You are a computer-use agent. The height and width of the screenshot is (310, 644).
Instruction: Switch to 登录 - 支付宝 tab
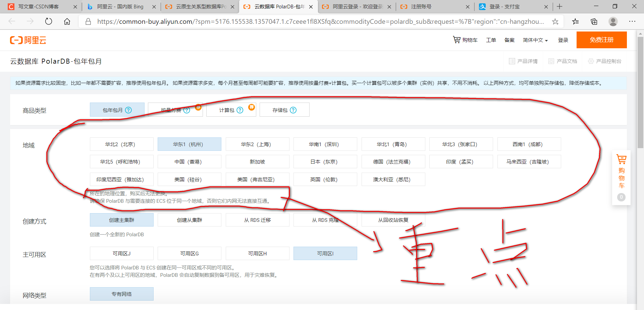click(x=514, y=7)
